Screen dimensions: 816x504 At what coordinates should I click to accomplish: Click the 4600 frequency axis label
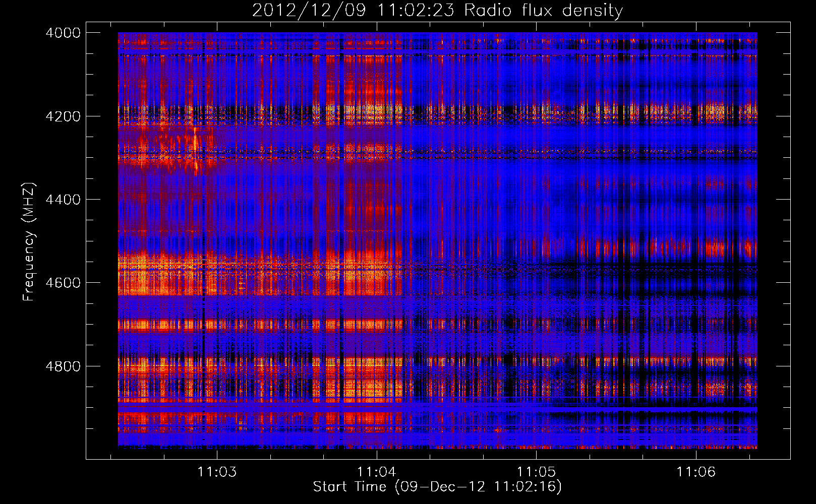[63, 283]
